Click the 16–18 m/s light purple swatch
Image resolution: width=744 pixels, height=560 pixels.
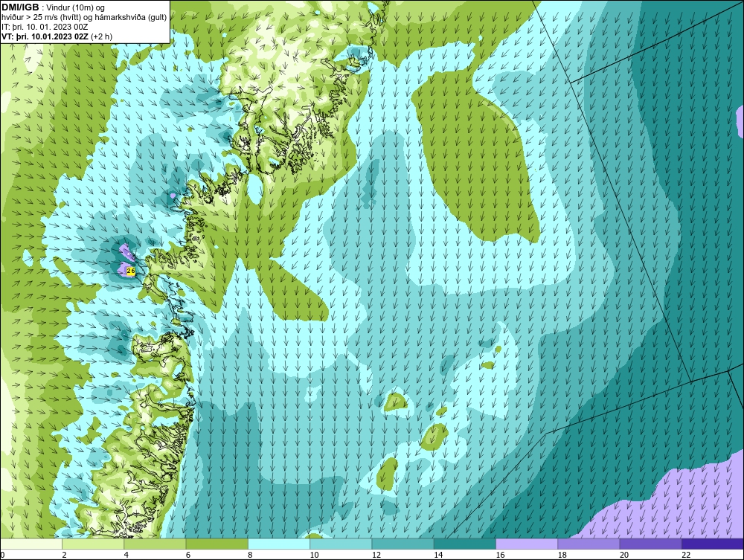[x=527, y=544]
